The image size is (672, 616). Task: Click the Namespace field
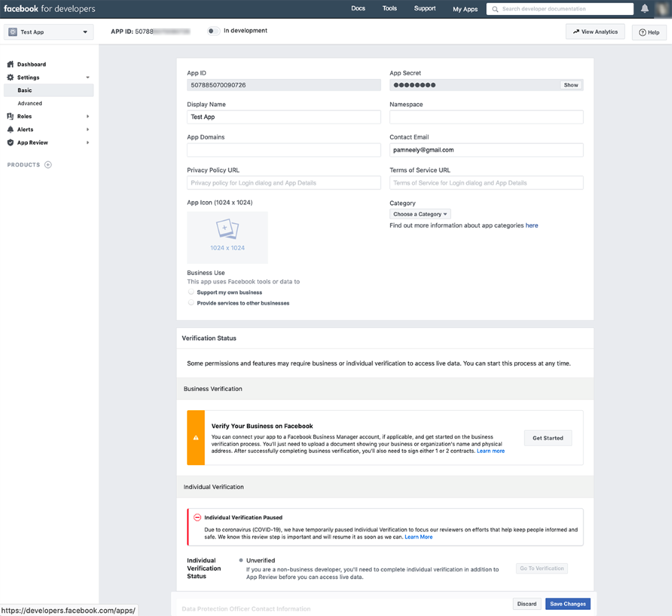pos(486,117)
